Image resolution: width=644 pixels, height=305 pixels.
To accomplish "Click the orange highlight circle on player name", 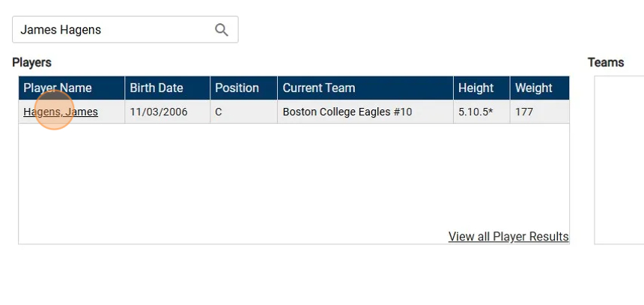I will [x=54, y=109].
